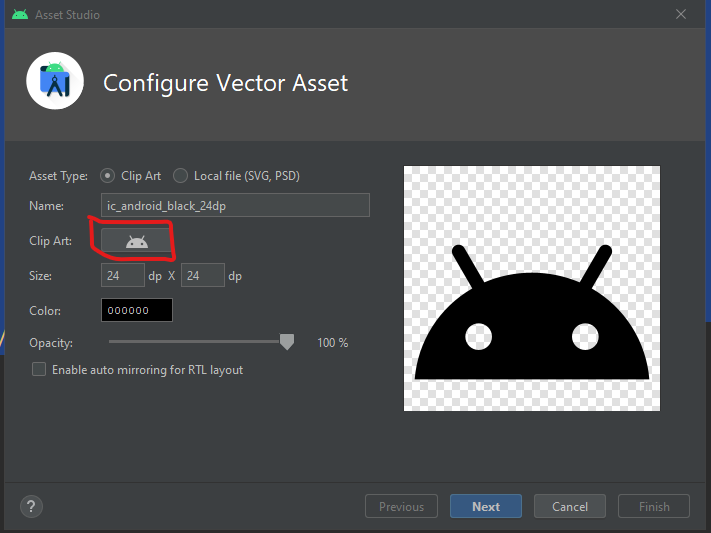The height and width of the screenshot is (533, 711).
Task: Click the Next button
Action: (x=486, y=506)
